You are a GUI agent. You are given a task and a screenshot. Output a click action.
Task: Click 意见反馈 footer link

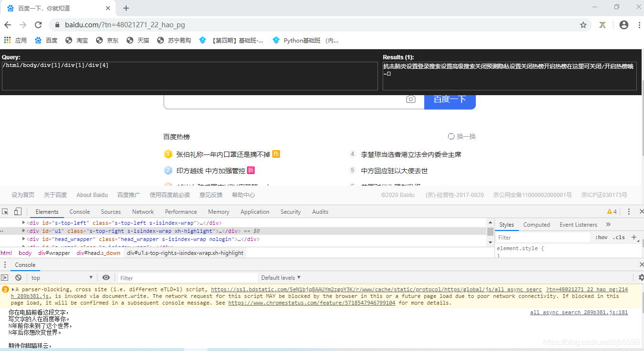coord(211,195)
